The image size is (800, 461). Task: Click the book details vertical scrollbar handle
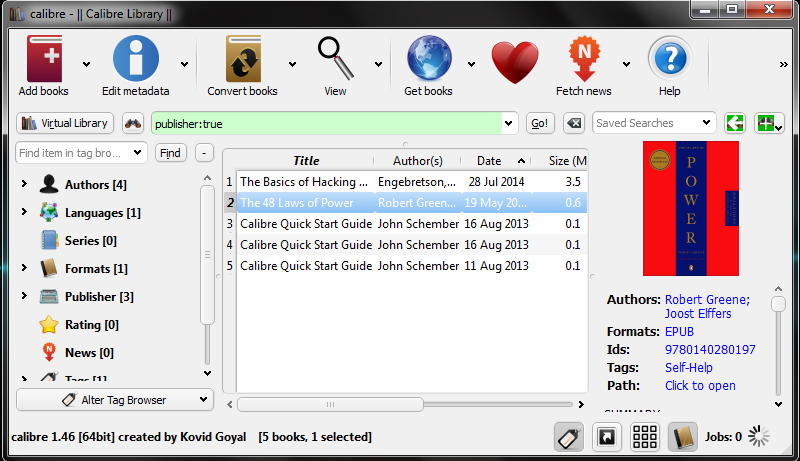click(x=778, y=304)
